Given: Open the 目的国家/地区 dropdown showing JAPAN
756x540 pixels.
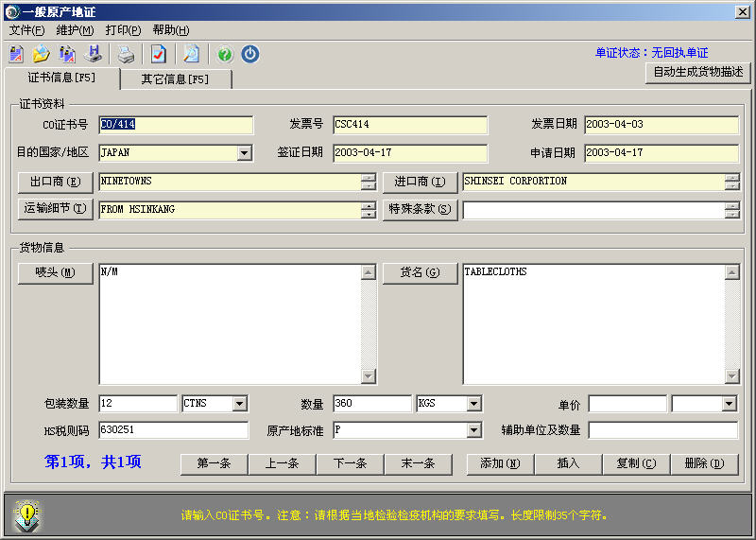Looking at the screenshot, I should (244, 153).
